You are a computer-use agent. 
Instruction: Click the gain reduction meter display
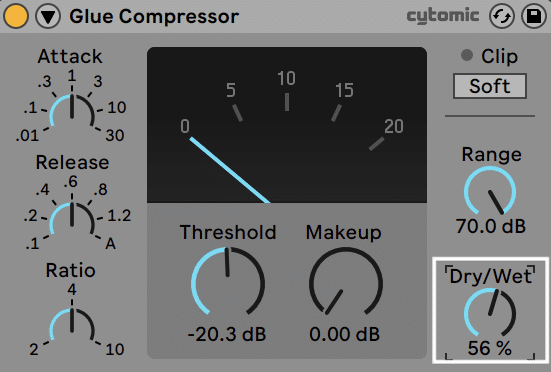pos(287,125)
